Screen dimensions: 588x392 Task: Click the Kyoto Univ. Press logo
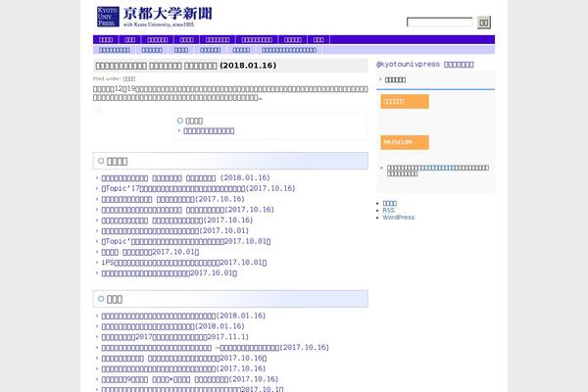point(154,17)
